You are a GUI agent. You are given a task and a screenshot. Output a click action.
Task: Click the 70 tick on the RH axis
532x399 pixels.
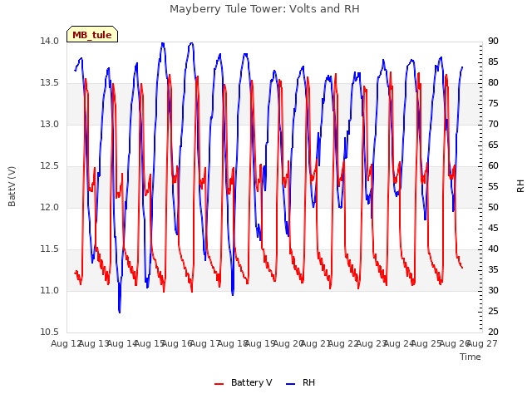493,125
